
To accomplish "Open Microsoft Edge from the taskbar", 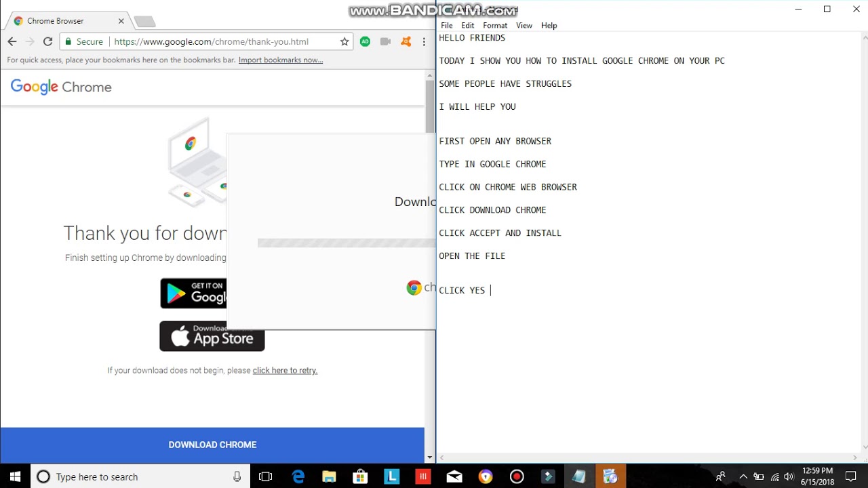I will pyautogui.click(x=298, y=476).
